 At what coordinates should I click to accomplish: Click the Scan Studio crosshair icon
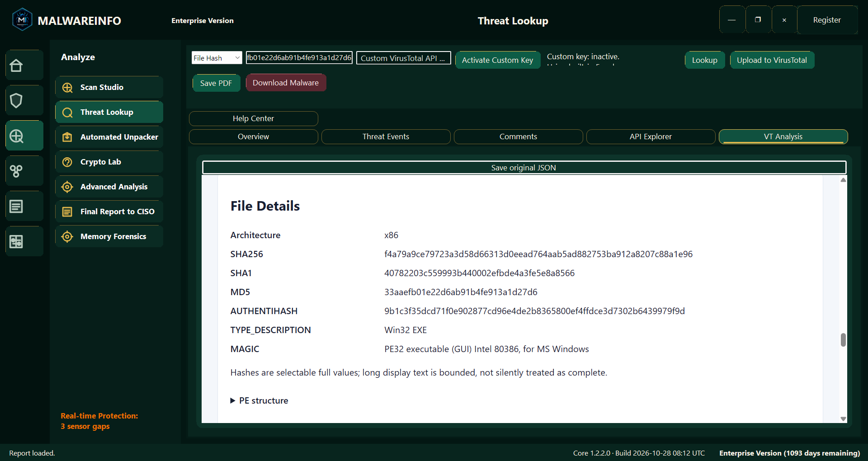point(67,88)
